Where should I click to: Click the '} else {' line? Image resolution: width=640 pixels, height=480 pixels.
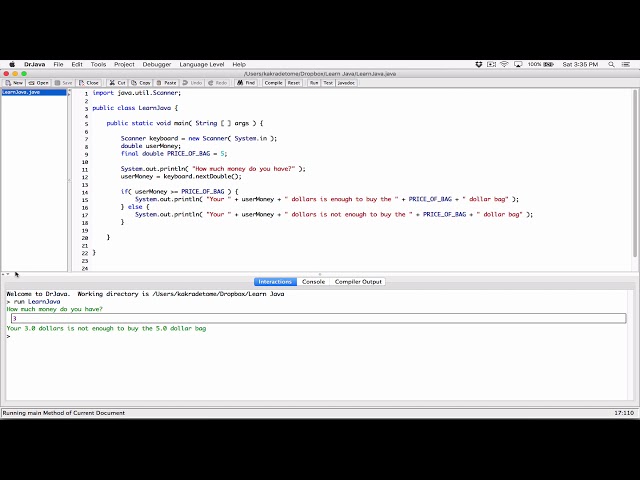pyautogui.click(x=135, y=207)
